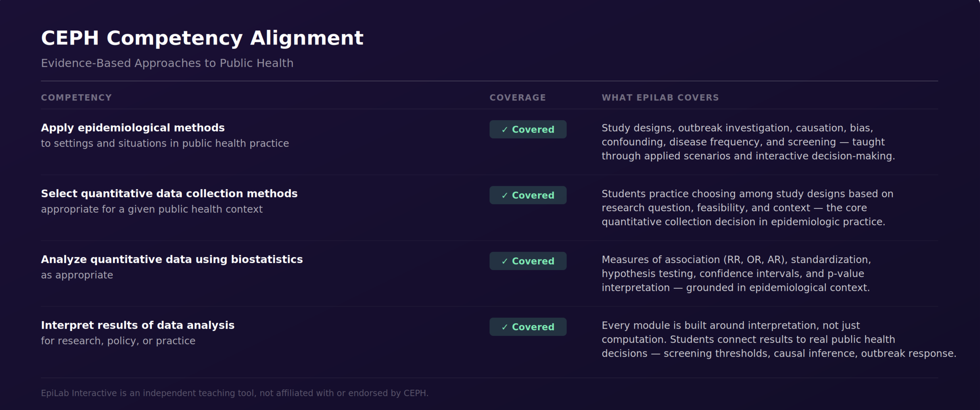Image resolution: width=980 pixels, height=410 pixels.
Task: Click description starting 'Students practice choosing among study designs'
Action: (x=747, y=208)
